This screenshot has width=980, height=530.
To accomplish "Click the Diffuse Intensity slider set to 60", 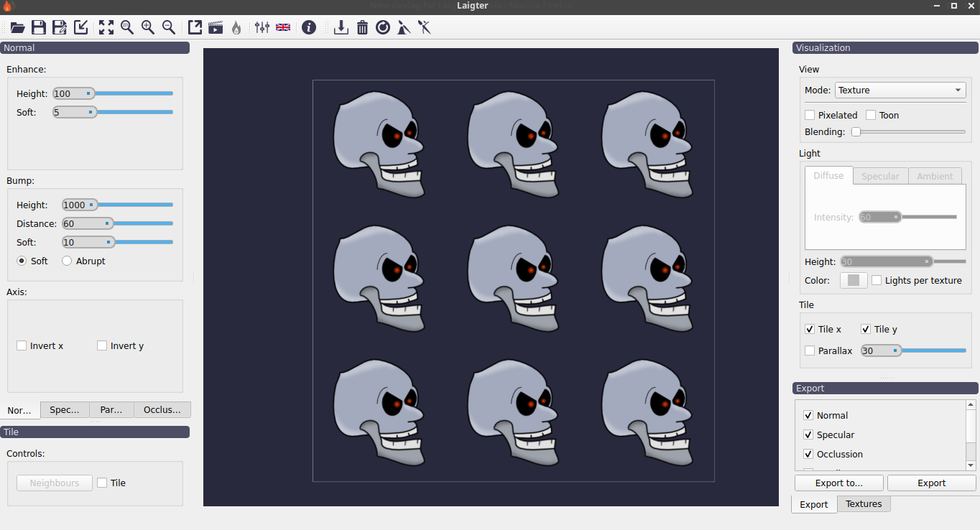I will coord(908,217).
